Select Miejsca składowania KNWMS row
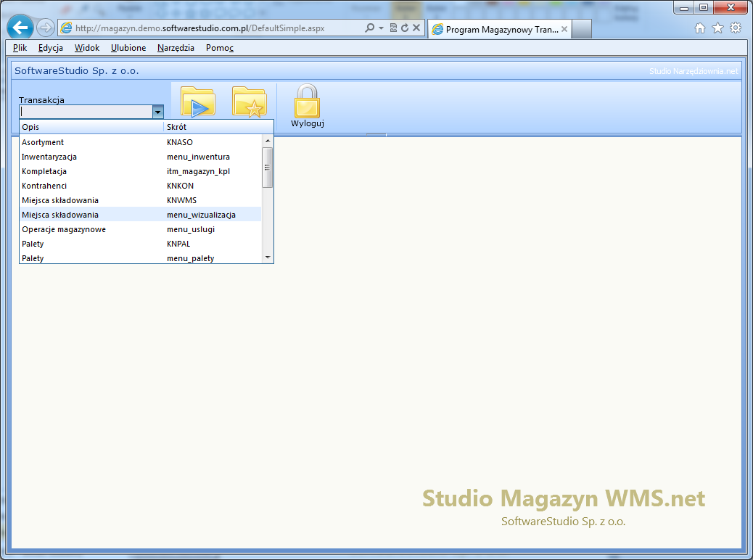The width and height of the screenshot is (753, 560). click(141, 199)
